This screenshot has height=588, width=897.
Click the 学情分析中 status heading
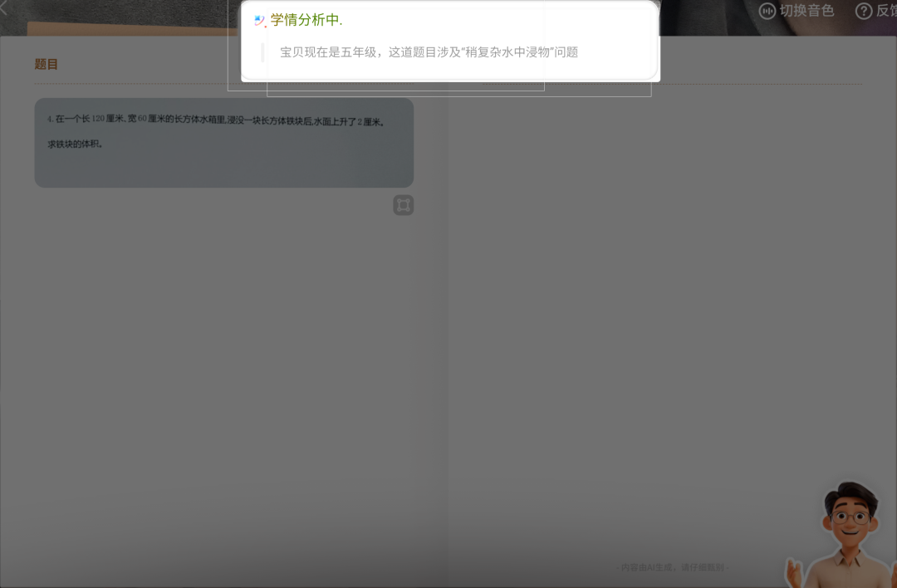coord(306,20)
